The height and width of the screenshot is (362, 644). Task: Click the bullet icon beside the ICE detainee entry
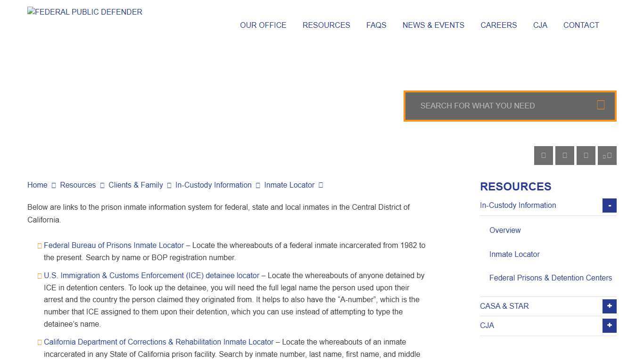39,276
